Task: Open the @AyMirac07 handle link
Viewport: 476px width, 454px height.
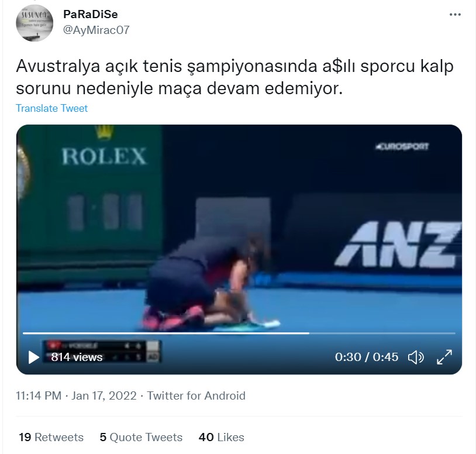Action: coord(96,30)
